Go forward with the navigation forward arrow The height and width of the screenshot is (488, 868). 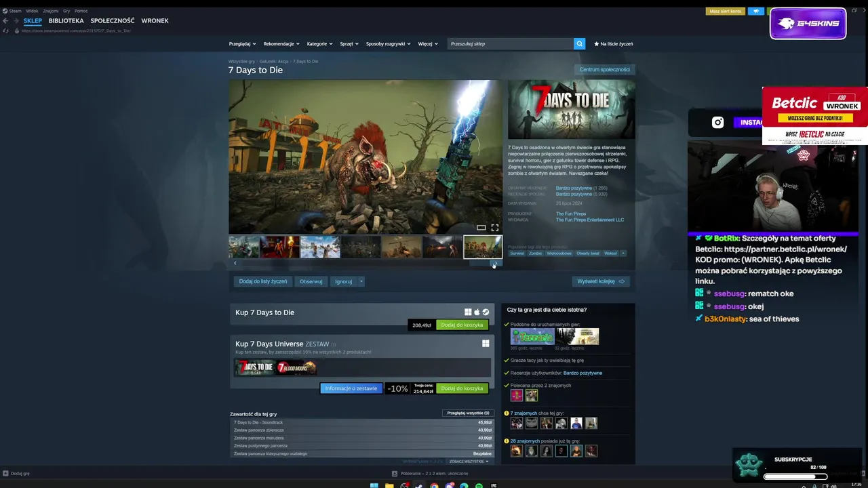[x=15, y=21]
